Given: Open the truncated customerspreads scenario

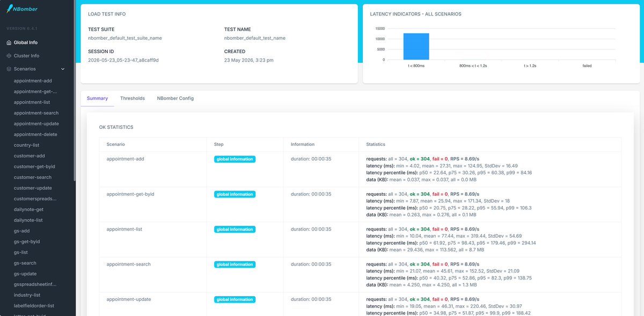Looking at the screenshot, I should pyautogui.click(x=35, y=199).
